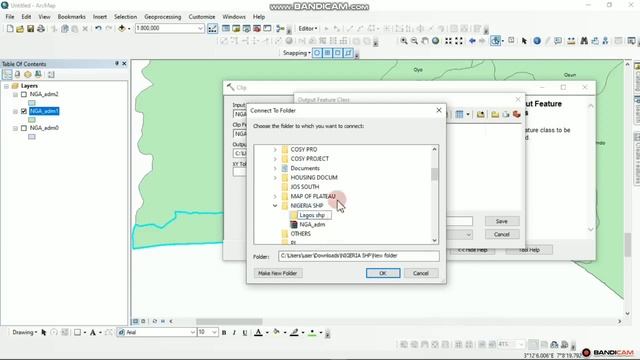Activate the Select Features tool
The image size is (640, 360).
(x=495, y=41)
